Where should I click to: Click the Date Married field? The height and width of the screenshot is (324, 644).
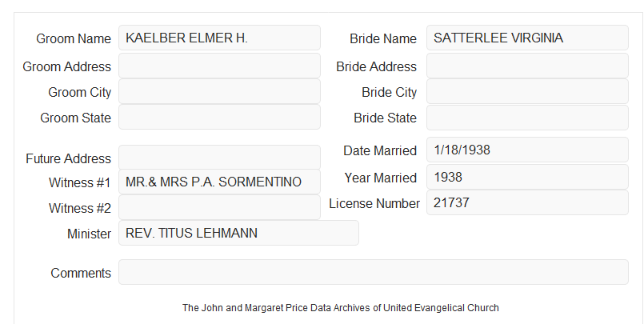coord(527,150)
